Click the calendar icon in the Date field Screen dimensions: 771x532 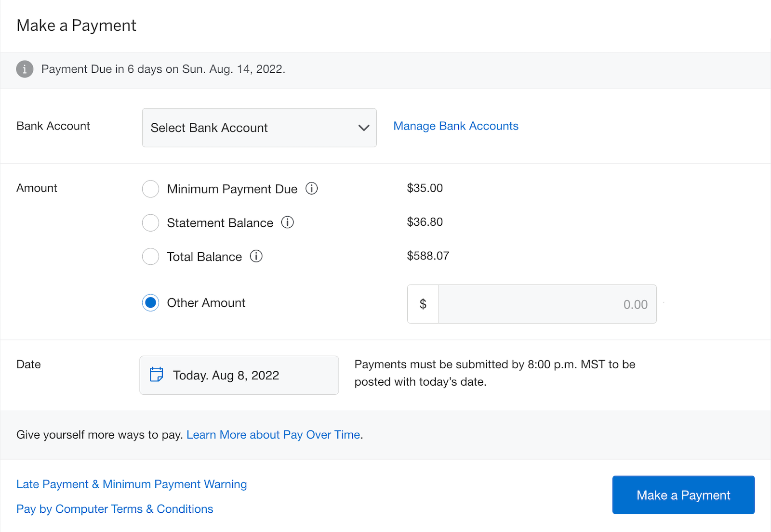157,375
